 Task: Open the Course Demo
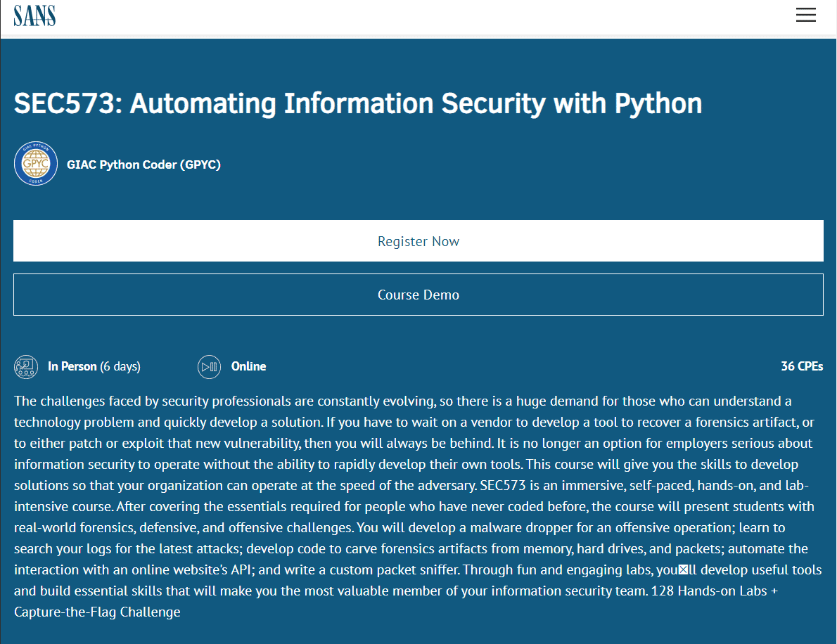click(418, 295)
